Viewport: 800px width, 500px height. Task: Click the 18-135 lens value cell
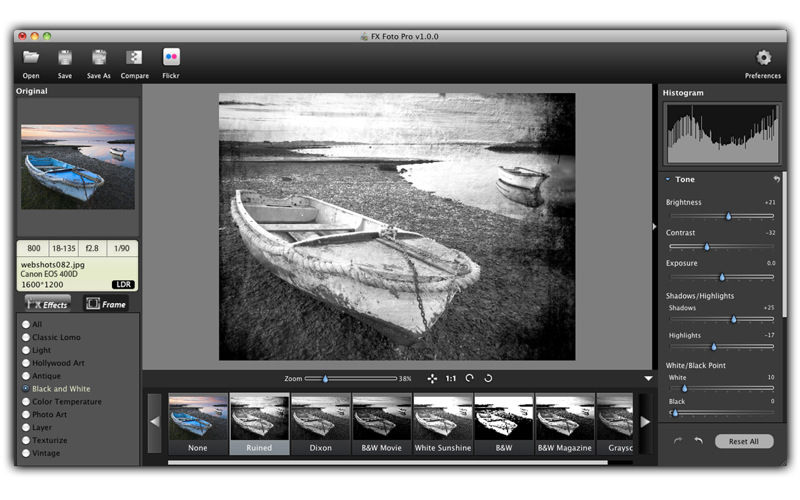64,248
